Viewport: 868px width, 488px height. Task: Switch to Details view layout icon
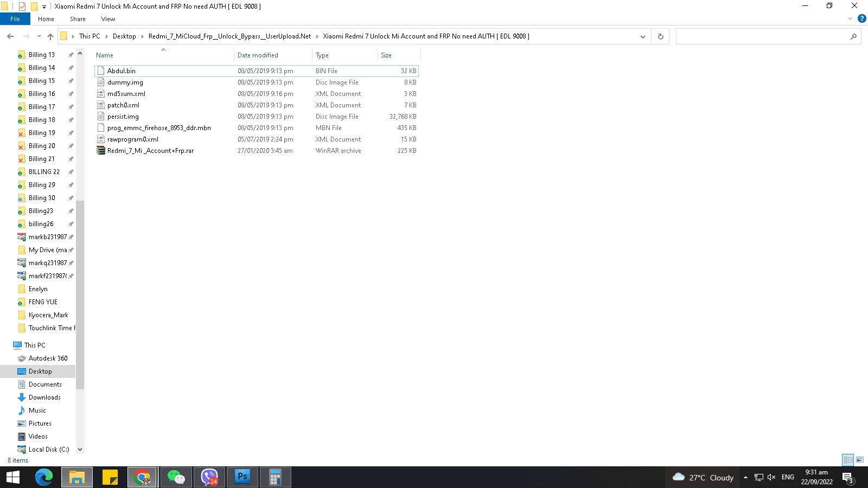[848, 460]
